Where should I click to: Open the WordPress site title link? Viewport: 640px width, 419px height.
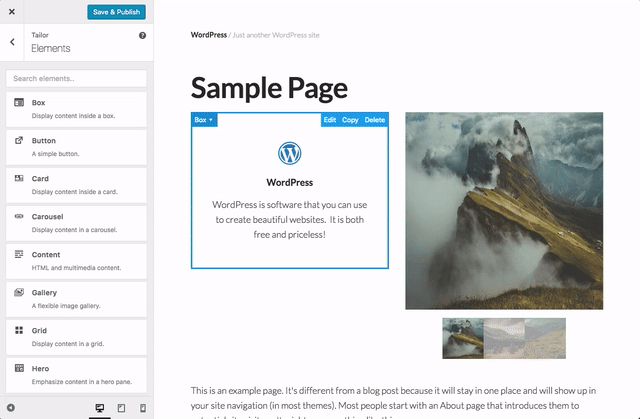(x=209, y=35)
